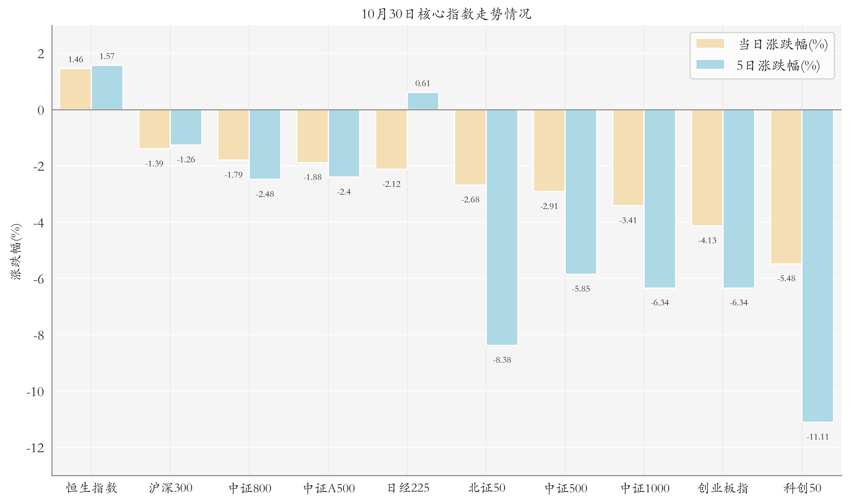
Task: Click the y-axis title 涨跌幅(%)
Action: coord(16,252)
